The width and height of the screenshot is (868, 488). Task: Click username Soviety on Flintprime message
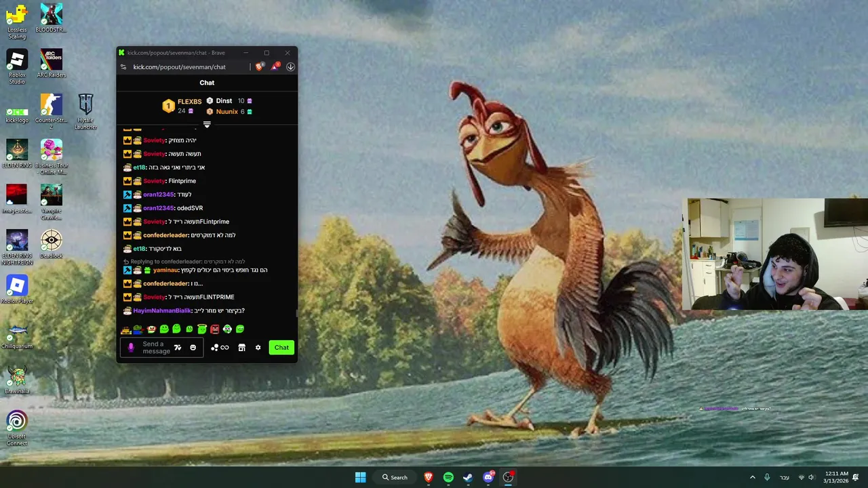(154, 181)
